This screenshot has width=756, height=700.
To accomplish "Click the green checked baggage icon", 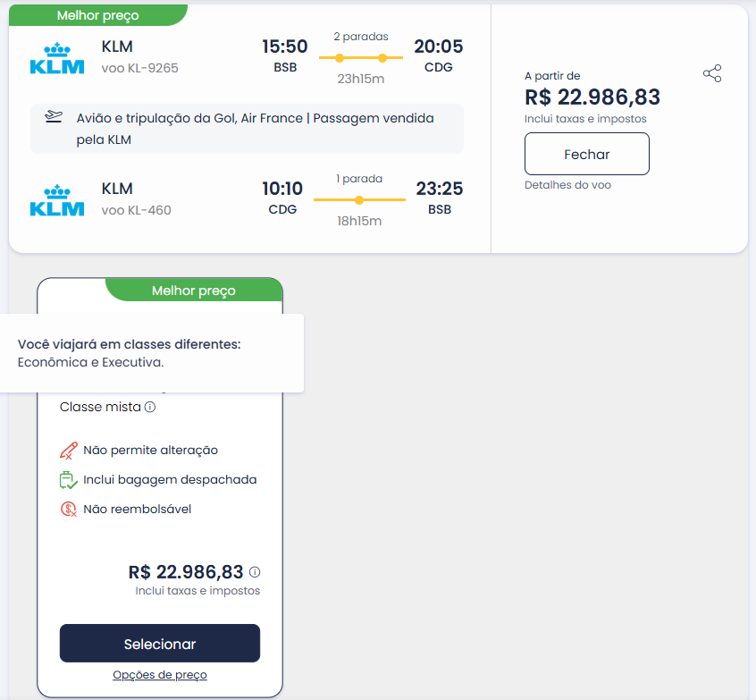I will [x=69, y=480].
